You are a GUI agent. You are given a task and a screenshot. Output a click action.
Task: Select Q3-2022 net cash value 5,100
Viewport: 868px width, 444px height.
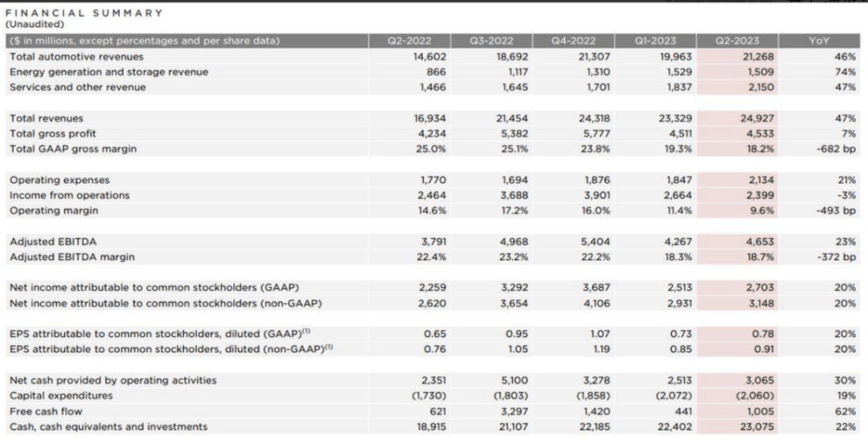click(514, 380)
